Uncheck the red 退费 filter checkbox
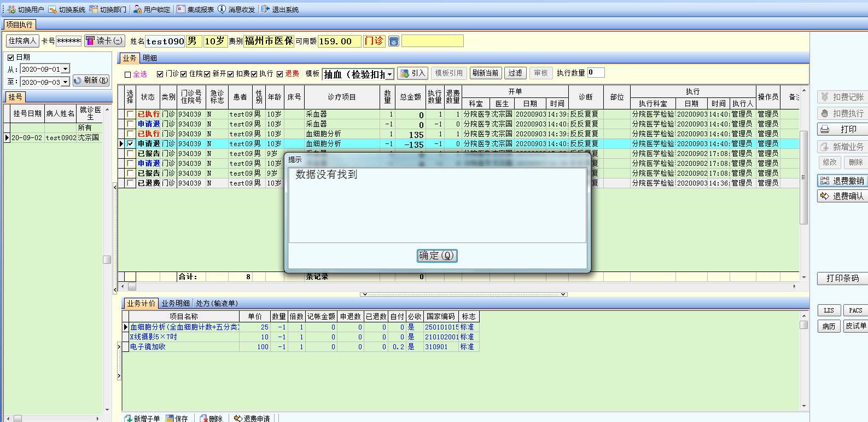The image size is (868, 422). tap(279, 74)
